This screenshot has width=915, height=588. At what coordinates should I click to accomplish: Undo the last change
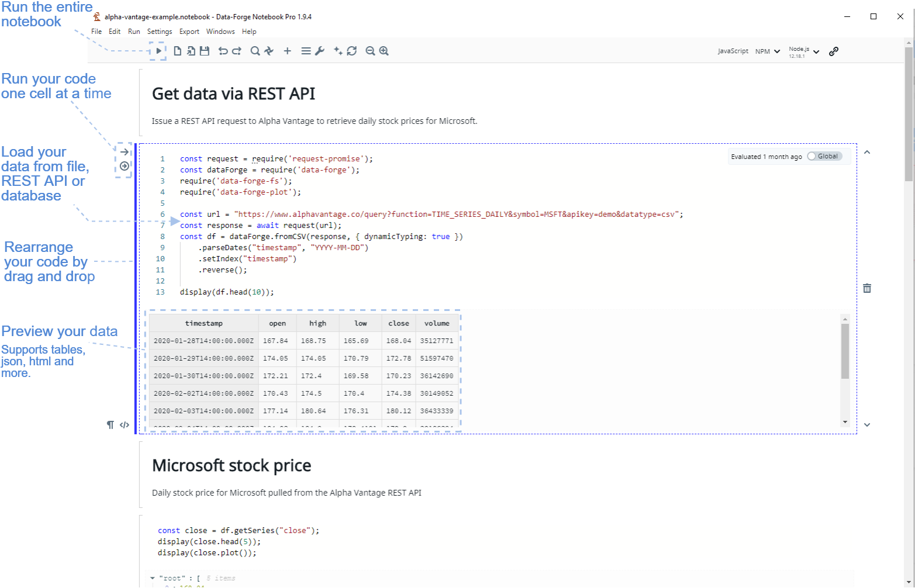(222, 51)
